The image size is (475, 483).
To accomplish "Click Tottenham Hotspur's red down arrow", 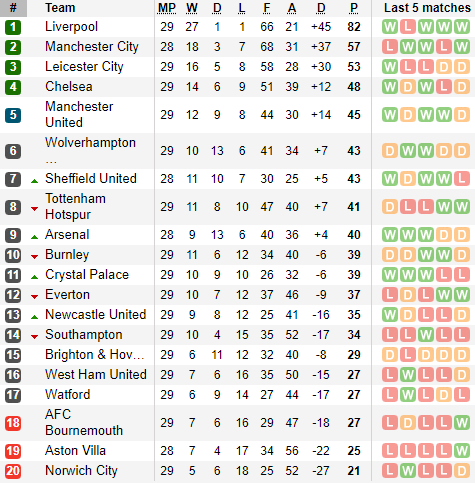I will tap(34, 209).
